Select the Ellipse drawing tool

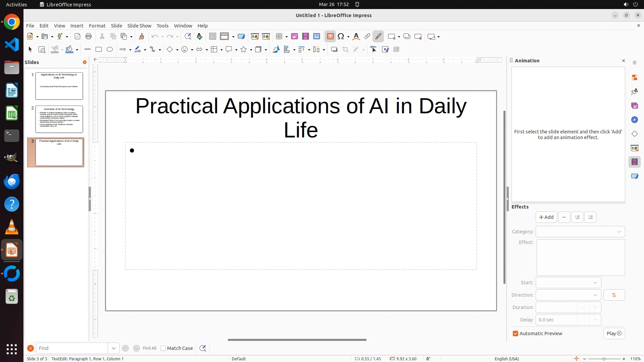[110, 50]
